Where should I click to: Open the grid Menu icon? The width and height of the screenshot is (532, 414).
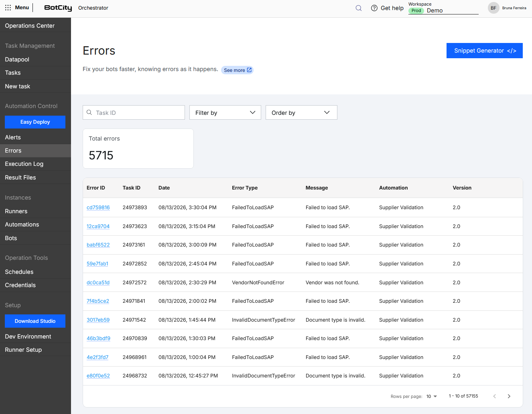8,8
